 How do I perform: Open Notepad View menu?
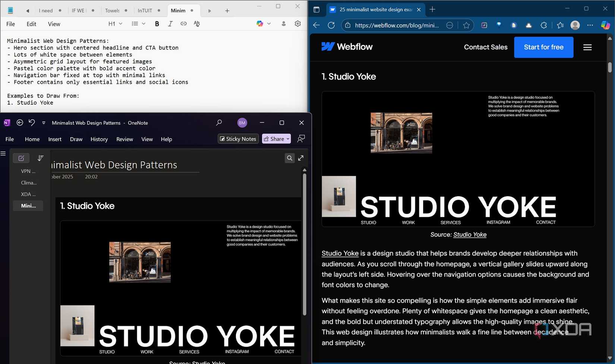pyautogui.click(x=54, y=24)
